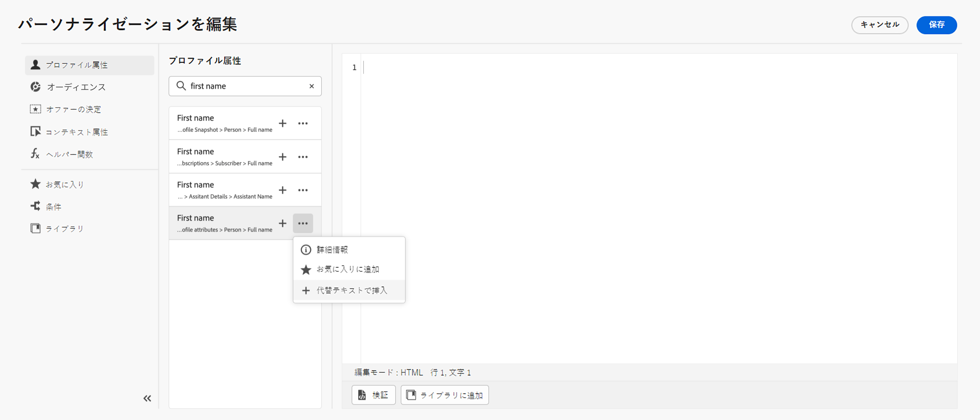Click the 保存 save button
The height and width of the screenshot is (420, 980).
tap(936, 25)
